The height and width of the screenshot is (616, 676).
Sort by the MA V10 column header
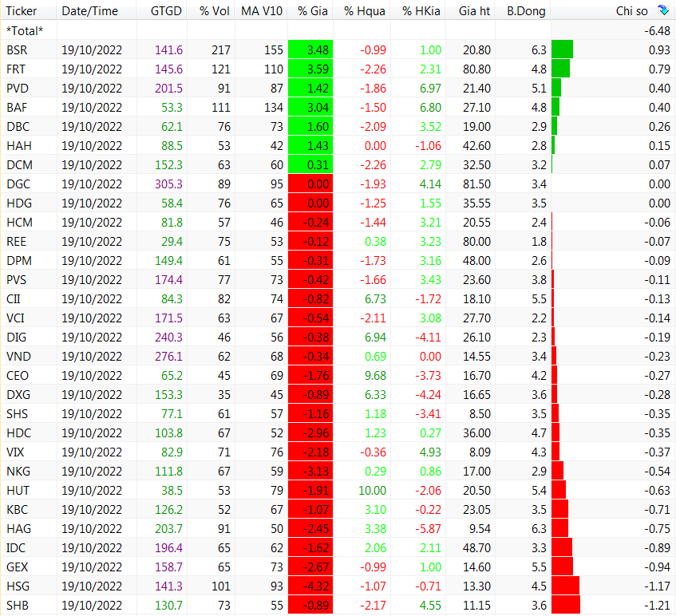[261, 10]
